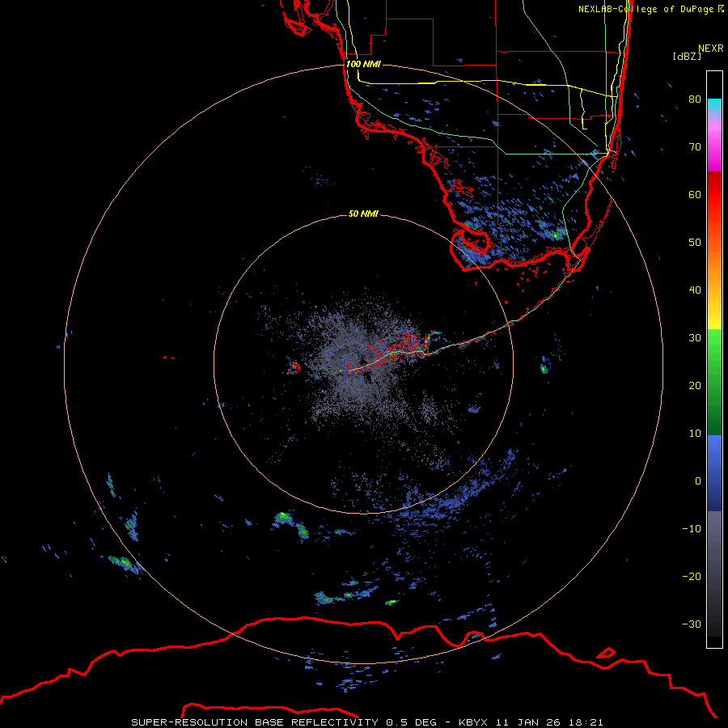The image size is (728, 728).
Task: Click the 70 value on the dBZ scale
Action: coord(695,147)
